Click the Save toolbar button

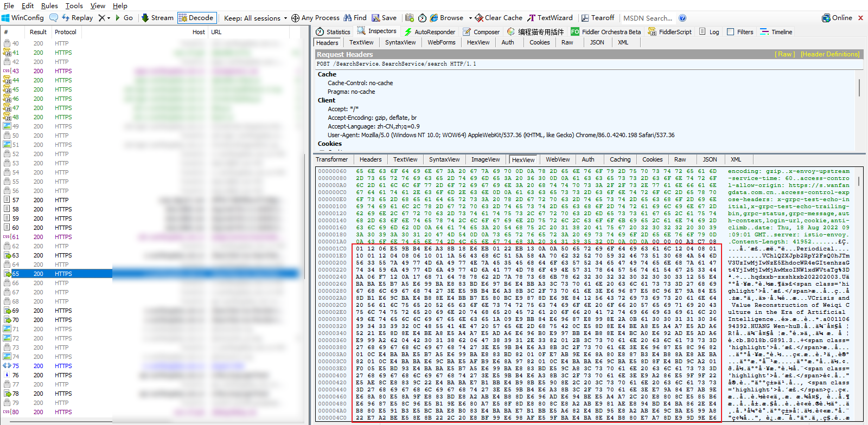pos(384,18)
